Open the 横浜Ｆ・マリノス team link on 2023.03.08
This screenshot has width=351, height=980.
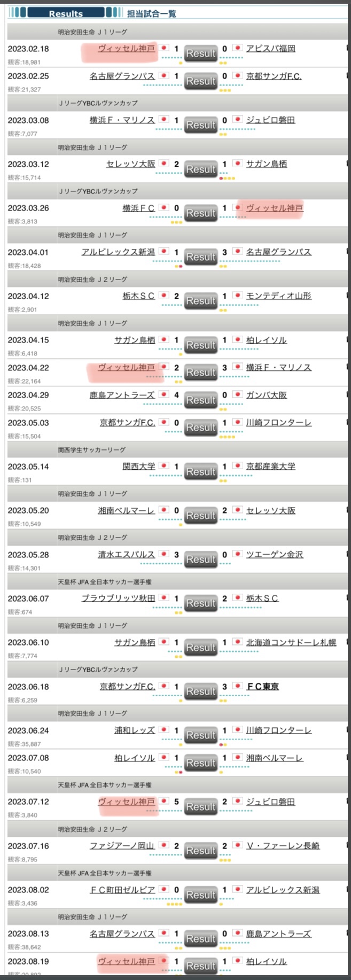coord(122,120)
